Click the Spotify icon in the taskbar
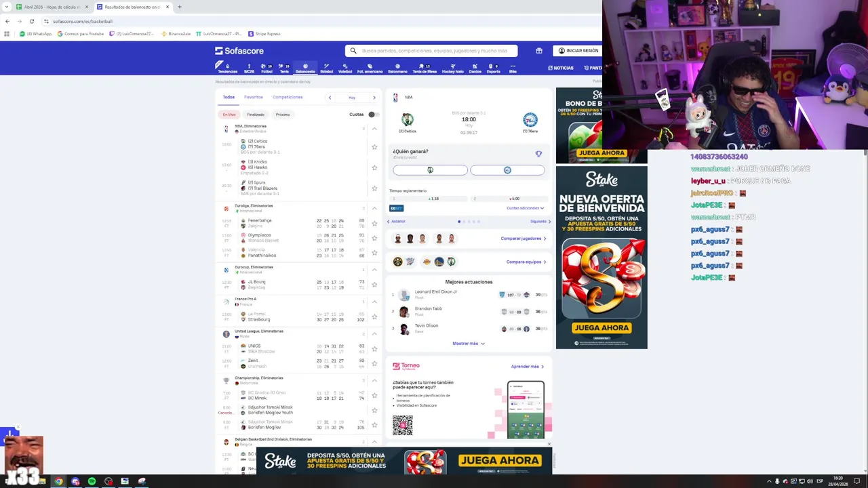 point(92,481)
